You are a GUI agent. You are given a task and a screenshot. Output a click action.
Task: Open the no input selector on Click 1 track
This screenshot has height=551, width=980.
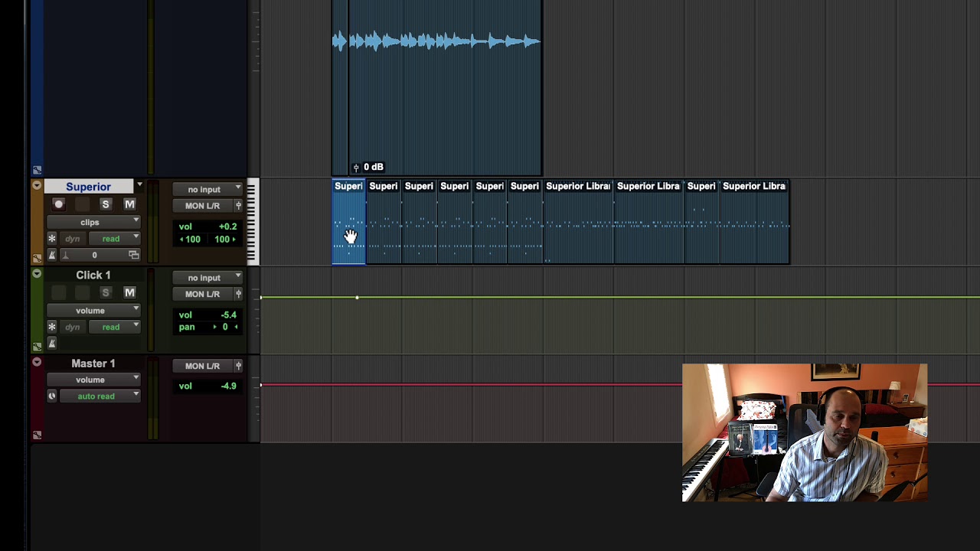click(207, 278)
